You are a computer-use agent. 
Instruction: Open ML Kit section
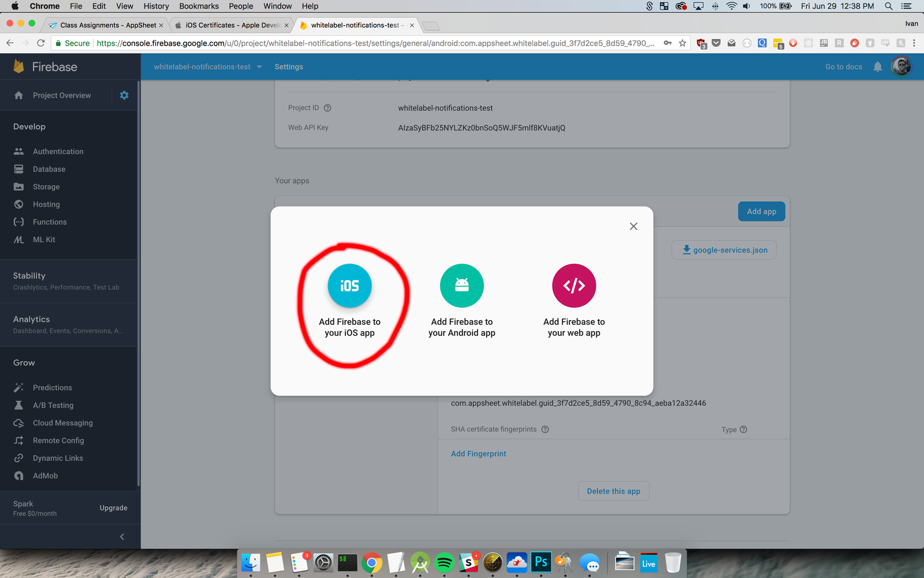point(44,239)
